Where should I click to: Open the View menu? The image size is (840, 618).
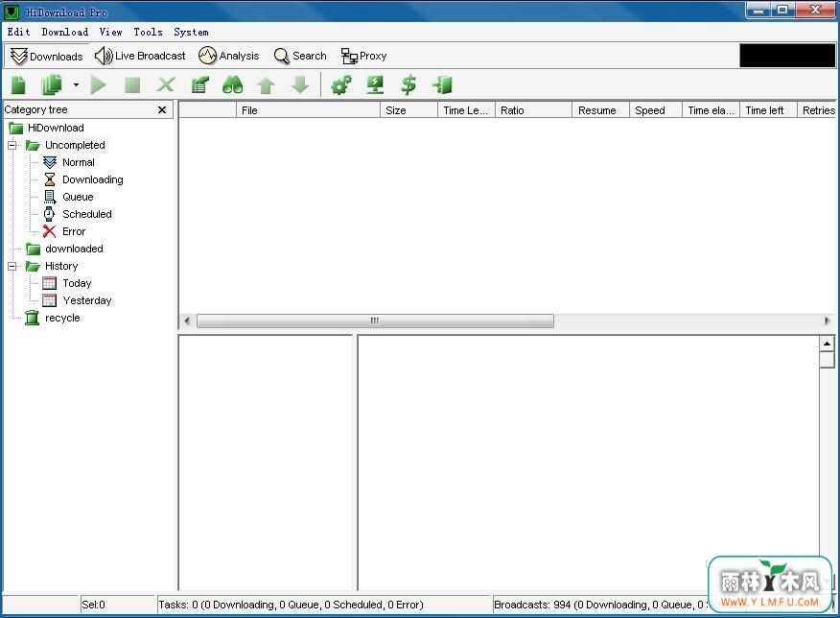[111, 32]
